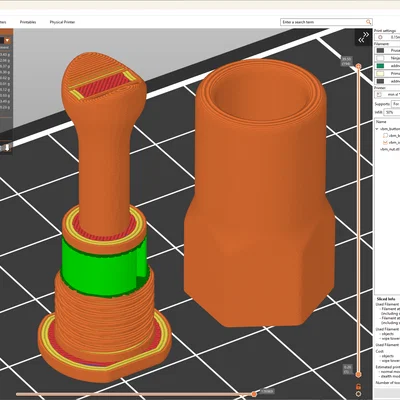
Task: Open the Supports dropdown
Action: pyautogui.click(x=396, y=104)
